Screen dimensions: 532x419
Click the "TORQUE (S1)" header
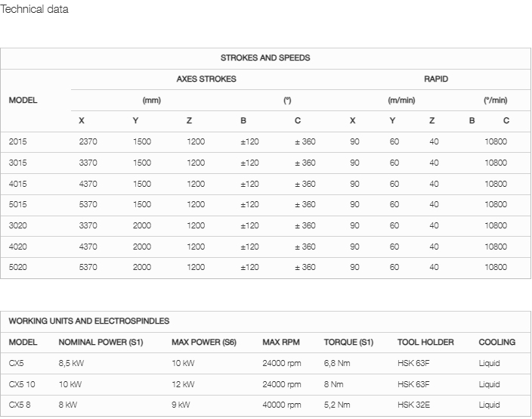[348, 342]
